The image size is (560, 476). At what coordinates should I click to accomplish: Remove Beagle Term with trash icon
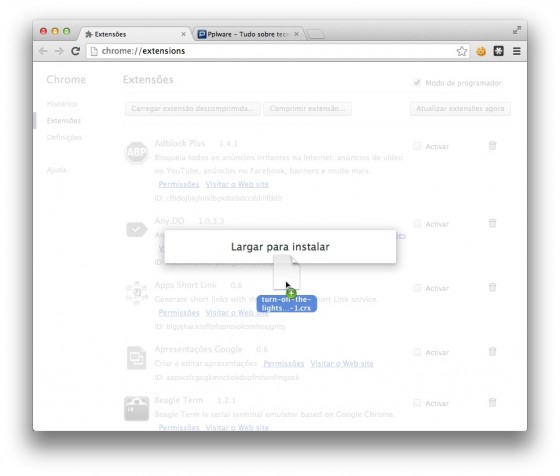[492, 402]
